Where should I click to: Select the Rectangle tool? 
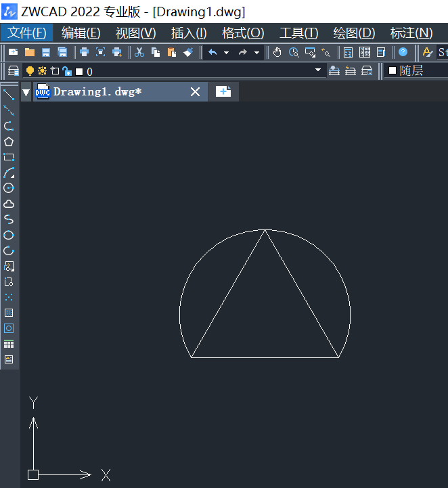(x=9, y=157)
